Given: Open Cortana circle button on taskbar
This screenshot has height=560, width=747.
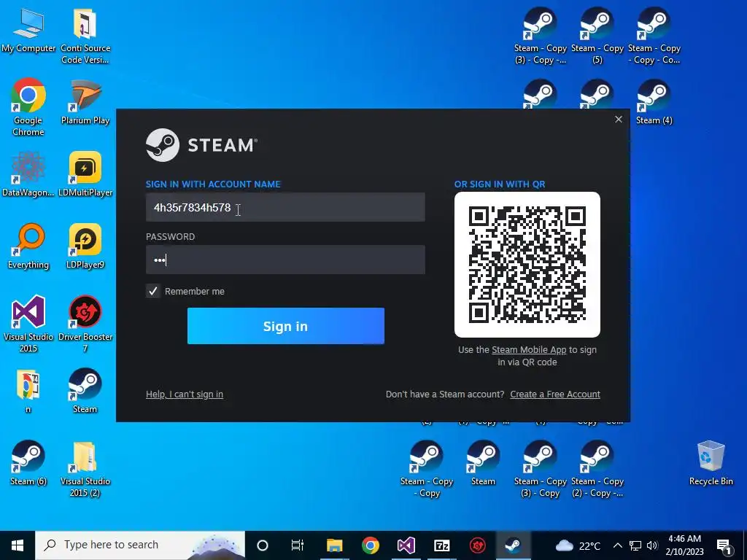Looking at the screenshot, I should [x=262, y=545].
